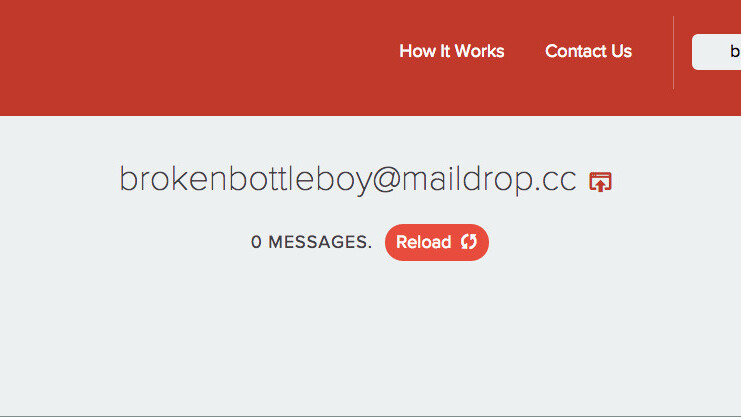The image size is (741, 417).
Task: Click the 0 MESSAGES counter text
Action: [311, 242]
